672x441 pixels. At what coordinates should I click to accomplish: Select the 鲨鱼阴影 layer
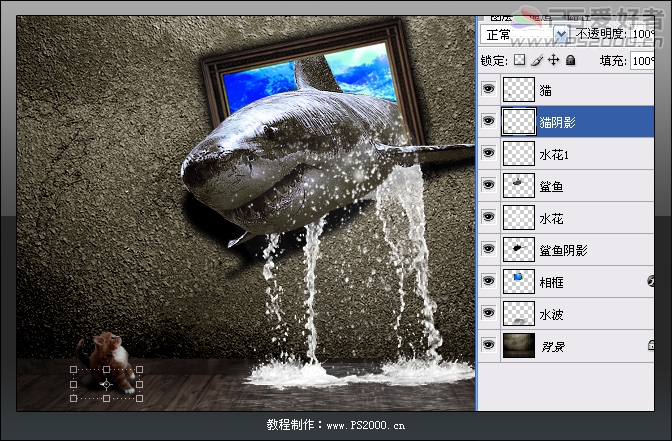tap(563, 250)
